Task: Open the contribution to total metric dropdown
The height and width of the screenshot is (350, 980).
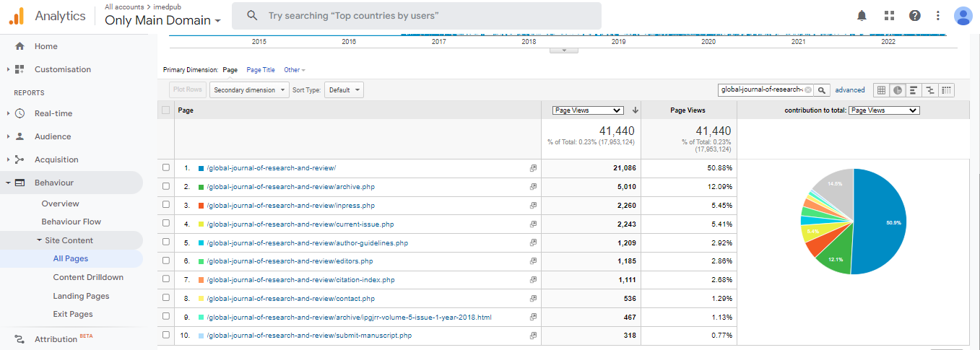Action: pyautogui.click(x=883, y=110)
